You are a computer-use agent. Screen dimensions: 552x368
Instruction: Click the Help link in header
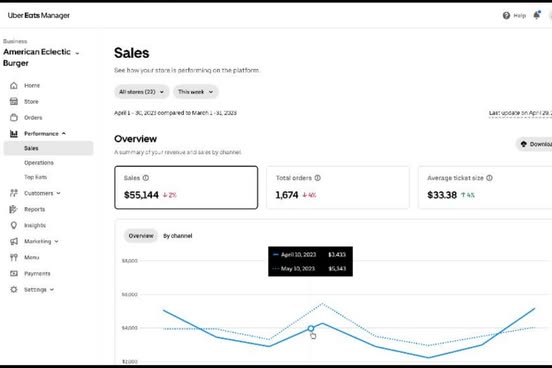[x=514, y=15]
